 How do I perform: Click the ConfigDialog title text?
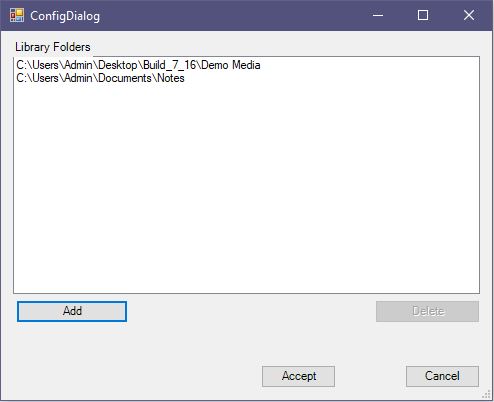pyautogui.click(x=65, y=16)
